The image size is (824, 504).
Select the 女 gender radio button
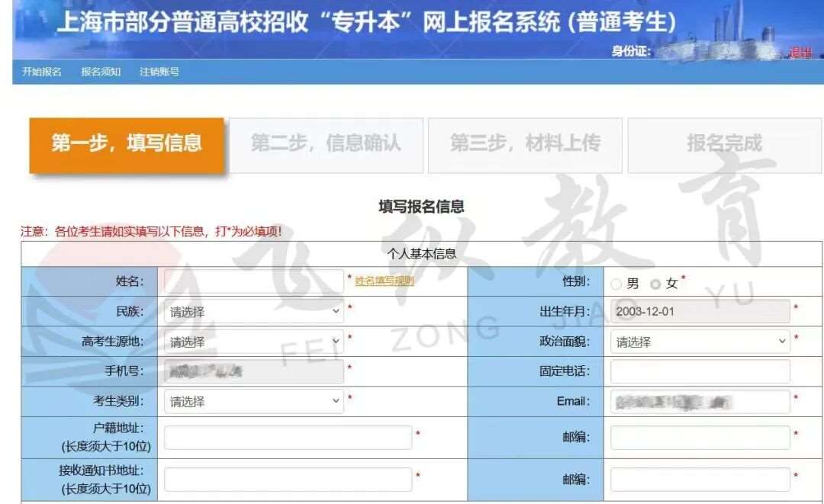click(x=655, y=284)
